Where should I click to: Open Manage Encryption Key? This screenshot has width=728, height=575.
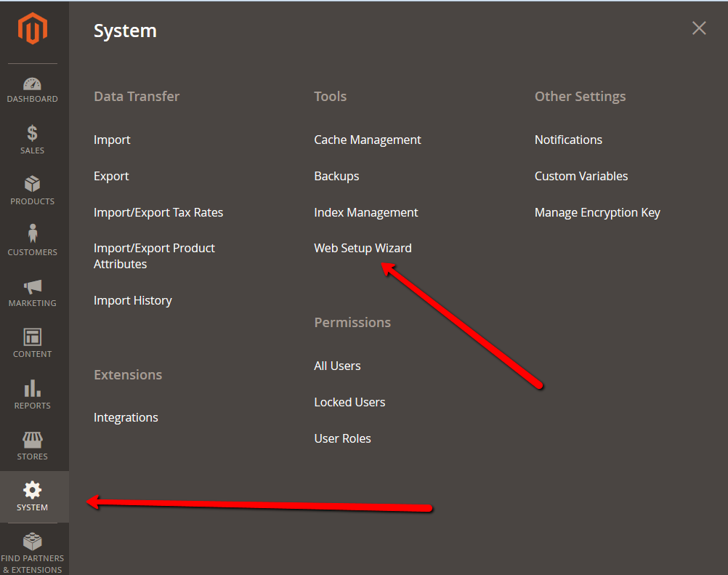click(597, 212)
